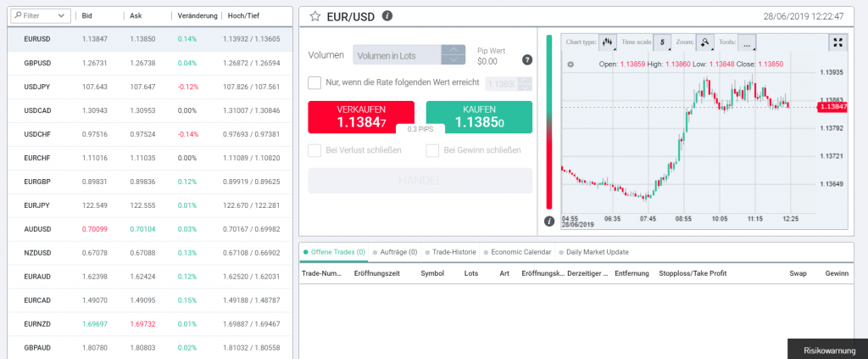Screen dimensions: 868x359
Task: Sort by Ask column header
Action: [135, 16]
